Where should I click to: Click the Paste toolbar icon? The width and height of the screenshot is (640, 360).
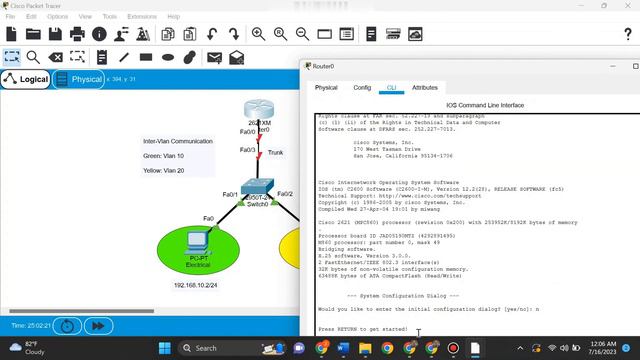pos(189,34)
